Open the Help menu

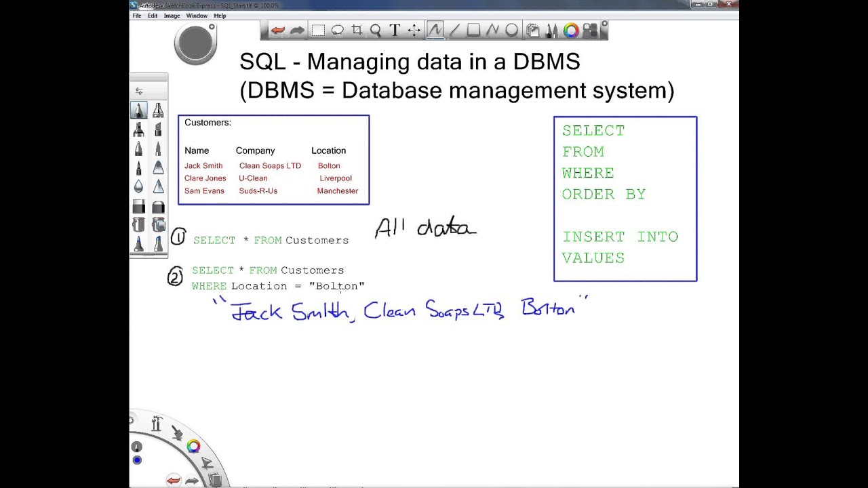point(220,16)
